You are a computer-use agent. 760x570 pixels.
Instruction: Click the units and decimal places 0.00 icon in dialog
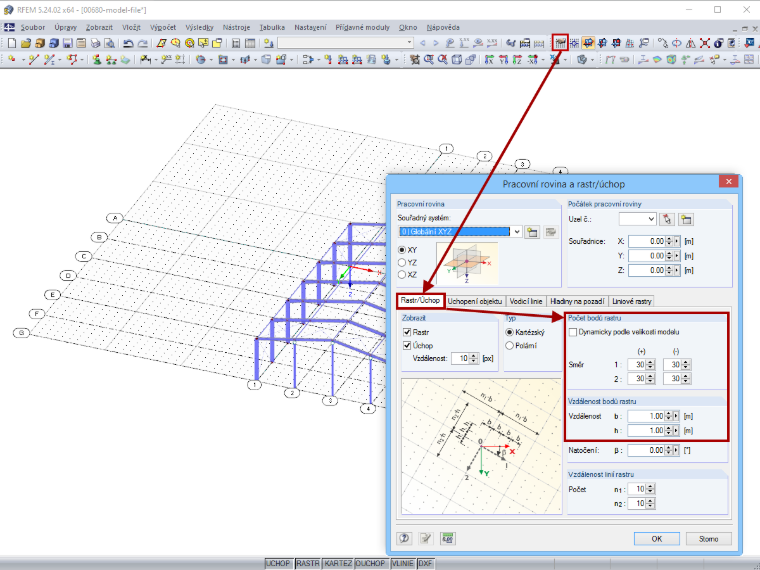tap(447, 538)
